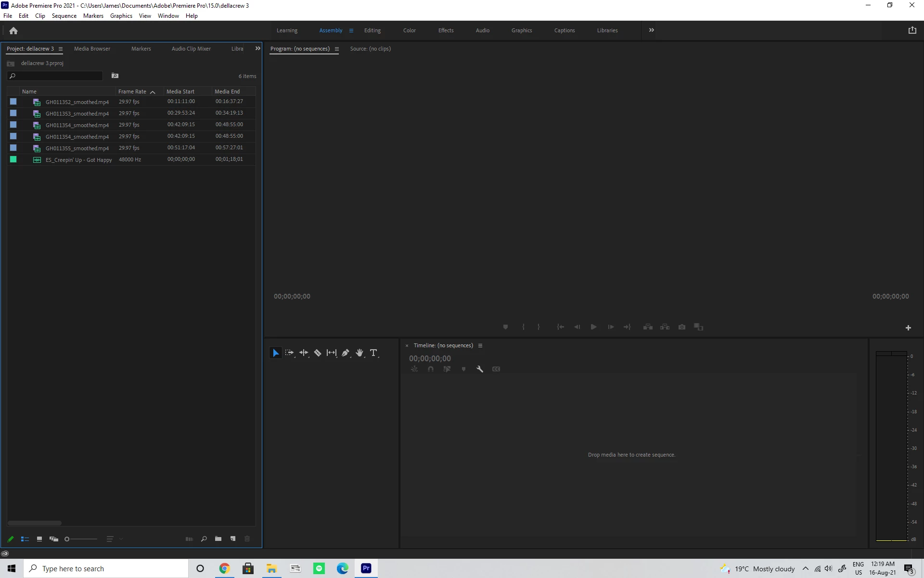The width and height of the screenshot is (924, 578).
Task: Switch project panel to Freeform View
Action: (54, 539)
